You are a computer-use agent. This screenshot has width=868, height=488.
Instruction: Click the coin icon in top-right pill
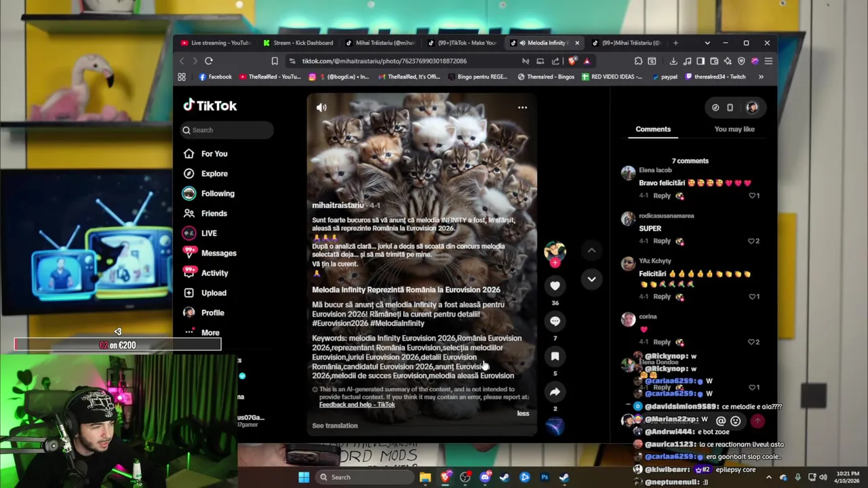tap(715, 107)
